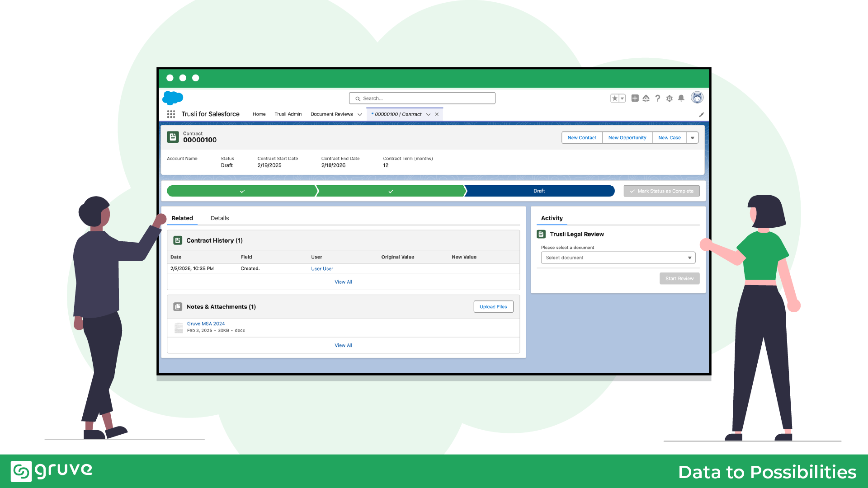Image resolution: width=868 pixels, height=488 pixels.
Task: Click the 2/3/2025, 10:35 PM cell
Action: pos(192,269)
